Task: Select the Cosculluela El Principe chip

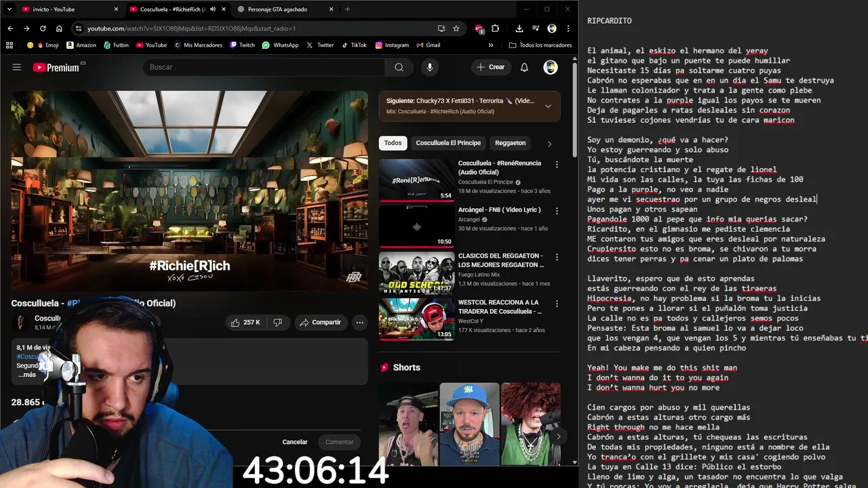Action: click(x=448, y=143)
